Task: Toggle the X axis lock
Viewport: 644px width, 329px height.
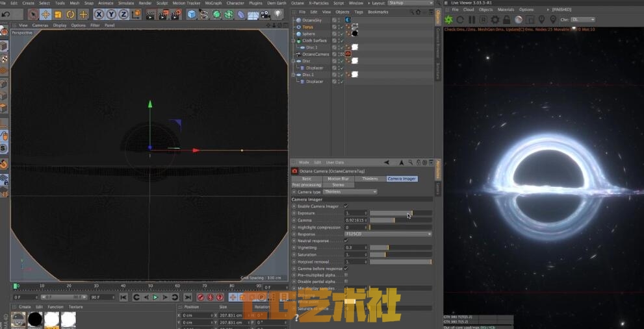Action: (x=99, y=15)
